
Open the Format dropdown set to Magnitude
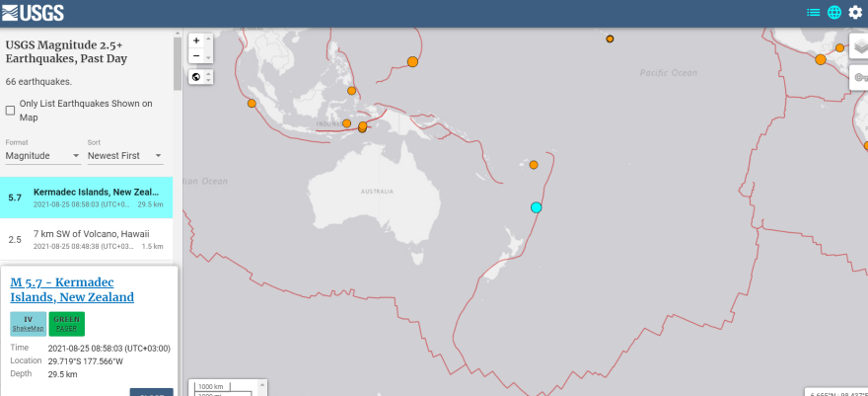43,156
